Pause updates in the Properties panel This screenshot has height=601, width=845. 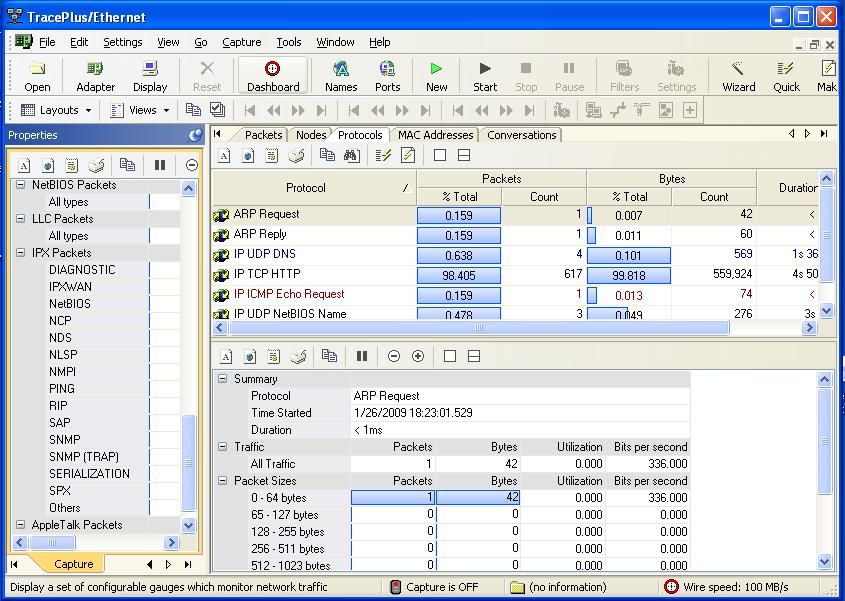click(x=160, y=165)
